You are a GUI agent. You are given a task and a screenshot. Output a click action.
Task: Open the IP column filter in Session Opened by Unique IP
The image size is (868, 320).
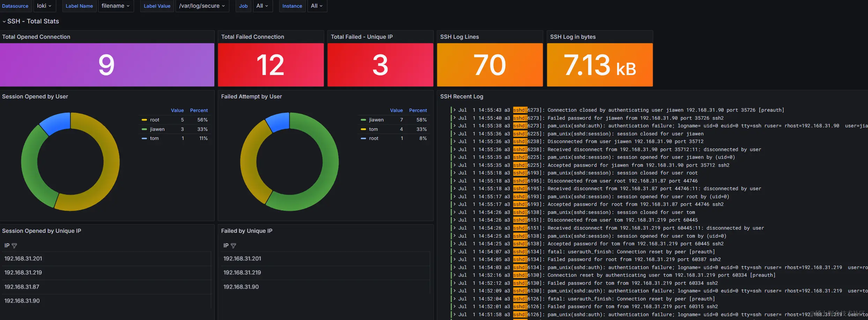[14, 246]
